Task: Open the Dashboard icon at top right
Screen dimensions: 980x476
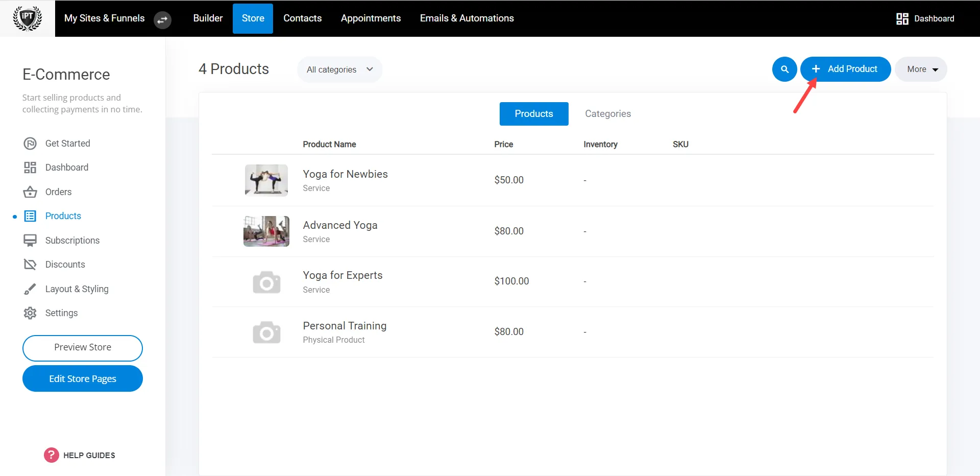Action: 902,18
